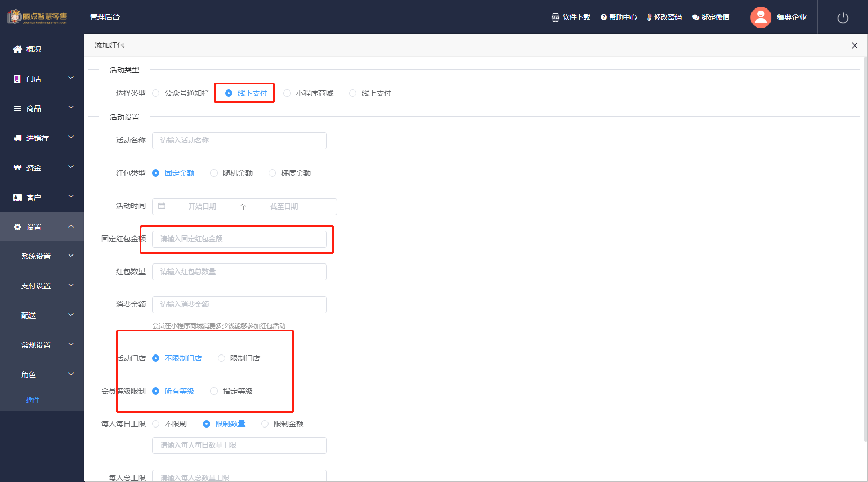Close the 添加红包 dialog
The width and height of the screenshot is (868, 482).
point(854,46)
